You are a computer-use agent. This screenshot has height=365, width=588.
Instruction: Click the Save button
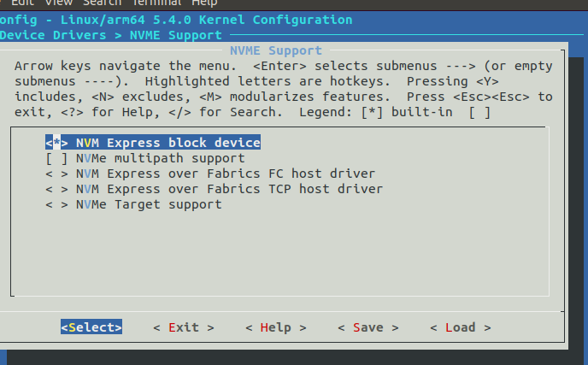pos(367,327)
